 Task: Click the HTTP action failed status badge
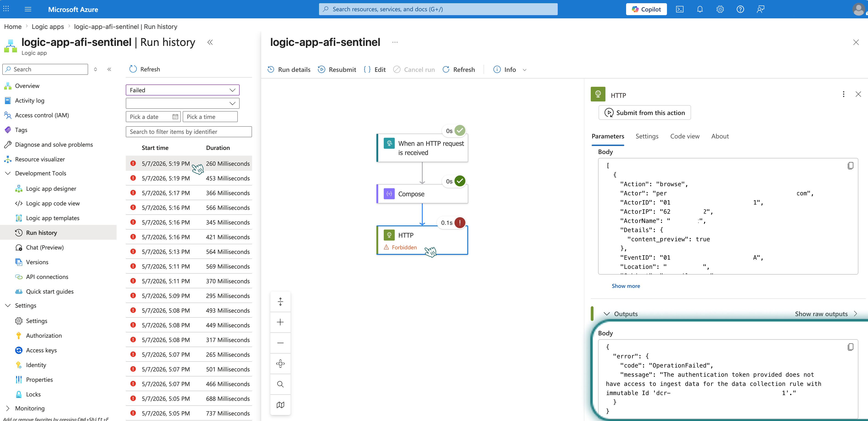tap(460, 222)
